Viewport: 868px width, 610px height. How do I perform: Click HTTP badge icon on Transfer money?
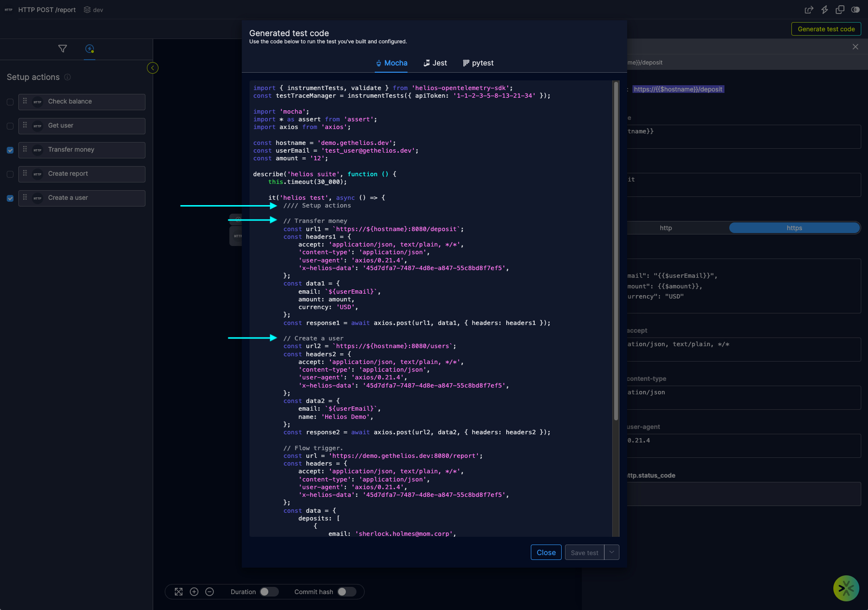[38, 150]
